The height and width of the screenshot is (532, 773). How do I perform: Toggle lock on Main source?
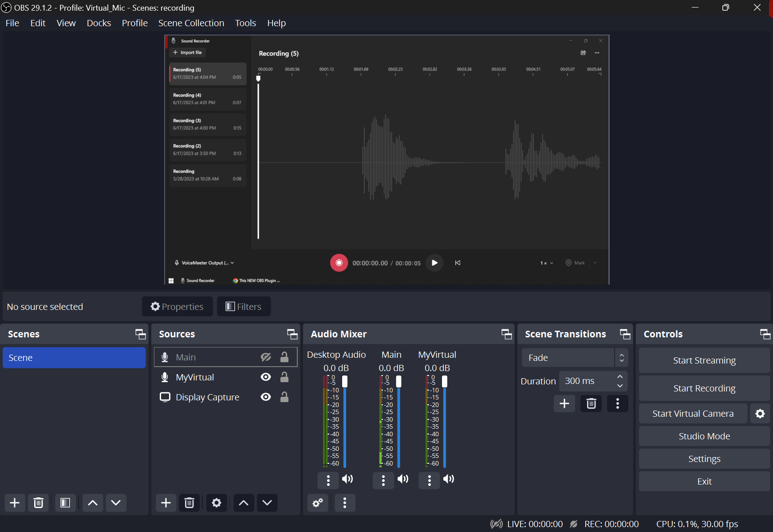(x=284, y=357)
